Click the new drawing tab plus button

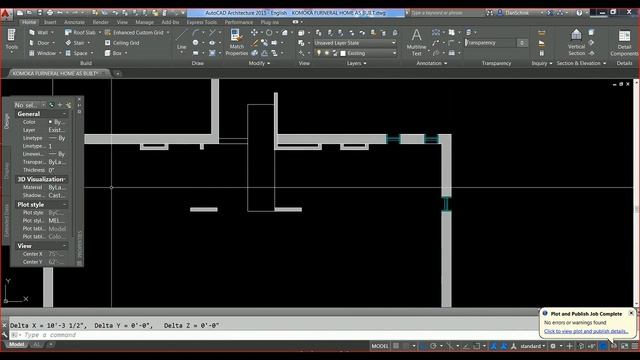tap(118, 73)
